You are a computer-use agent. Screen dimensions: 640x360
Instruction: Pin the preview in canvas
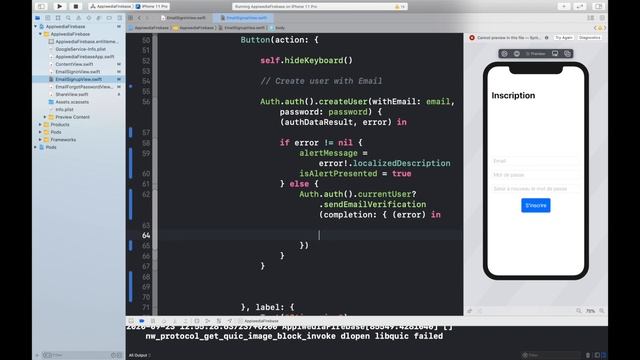click(470, 311)
